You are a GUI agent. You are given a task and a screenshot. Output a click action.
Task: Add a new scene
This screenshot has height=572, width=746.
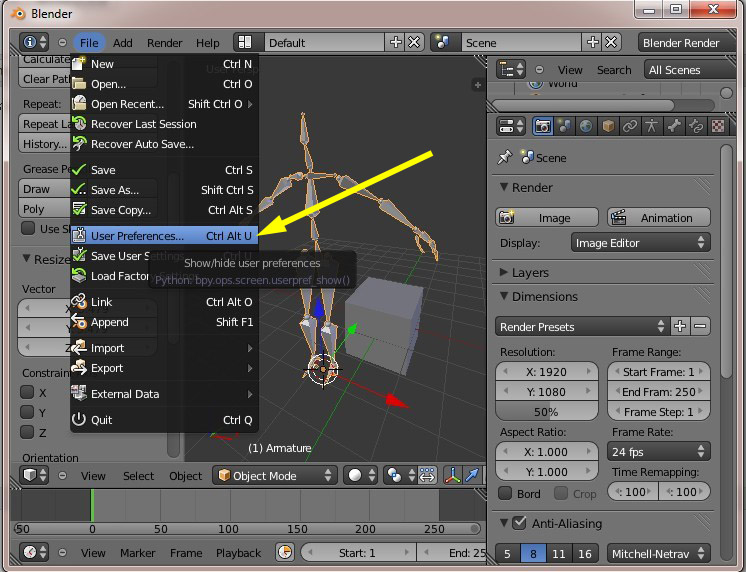tap(593, 42)
